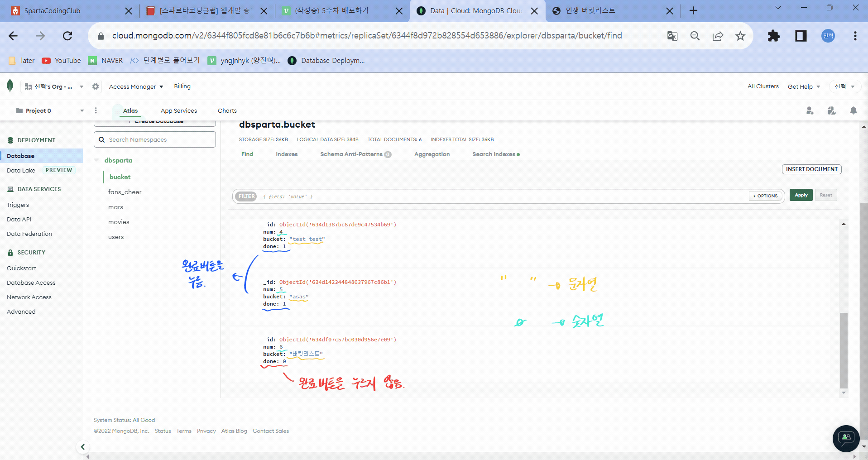Collapse the dbsparta database tree

96,160
